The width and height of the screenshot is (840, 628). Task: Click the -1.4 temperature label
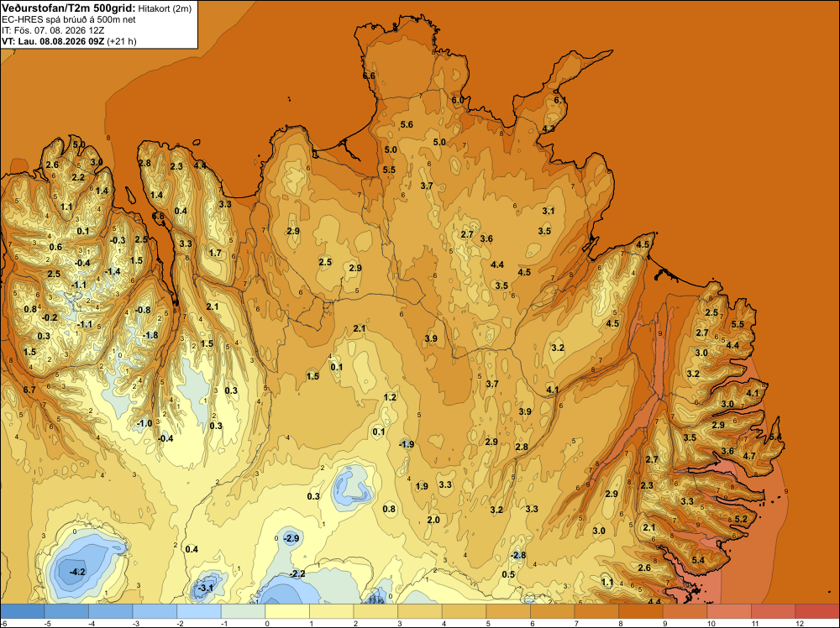click(x=113, y=271)
